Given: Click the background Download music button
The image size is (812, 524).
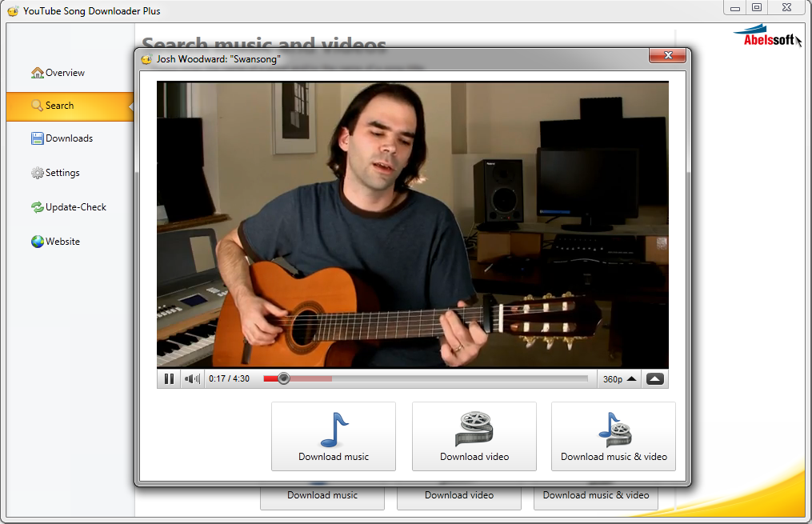Looking at the screenshot, I should click(322, 498).
